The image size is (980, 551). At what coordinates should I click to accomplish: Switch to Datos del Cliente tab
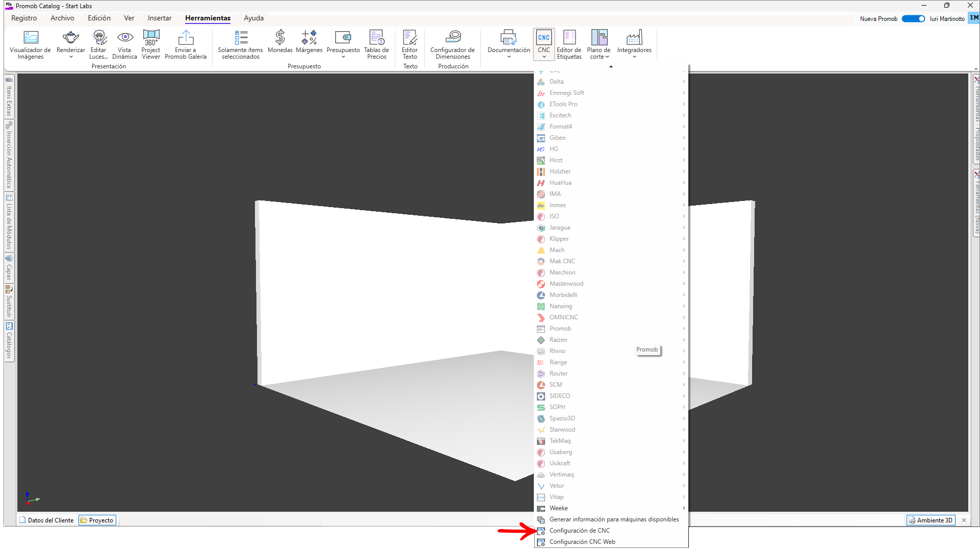point(46,520)
